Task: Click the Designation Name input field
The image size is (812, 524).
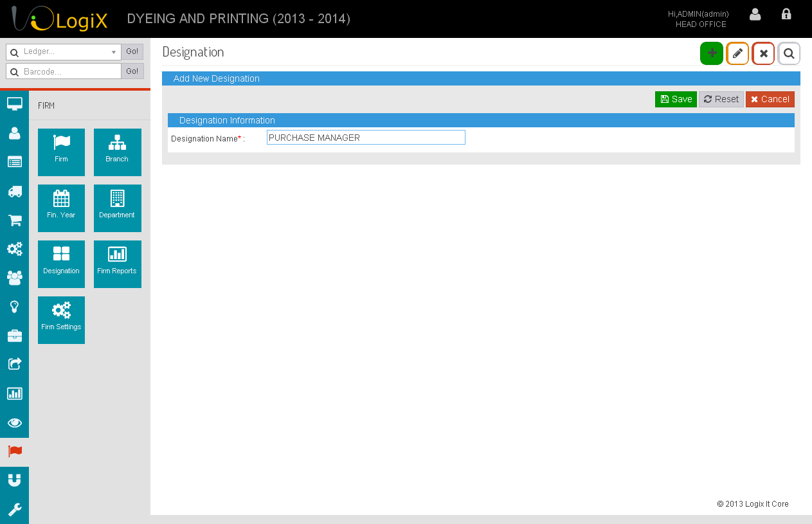Action: [x=366, y=138]
